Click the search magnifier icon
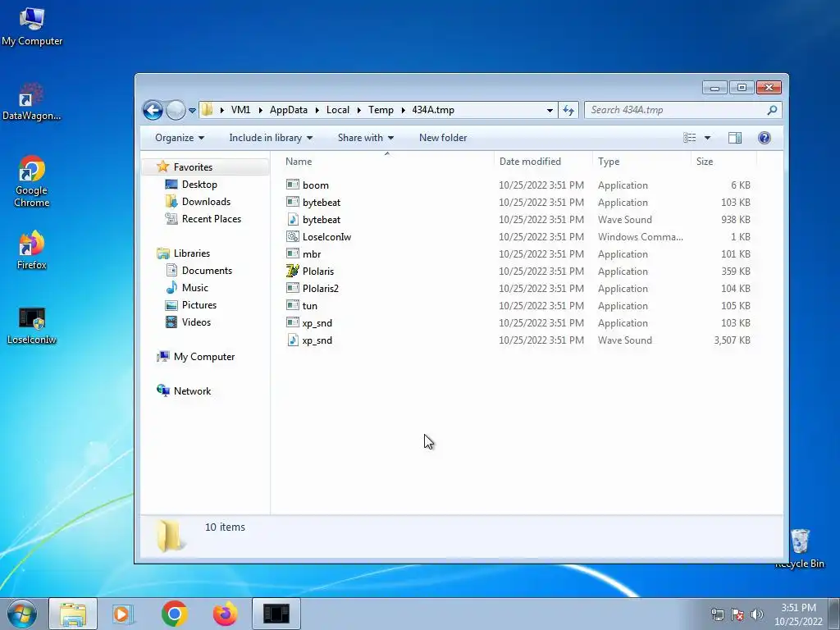This screenshot has width=840, height=630. 772,110
